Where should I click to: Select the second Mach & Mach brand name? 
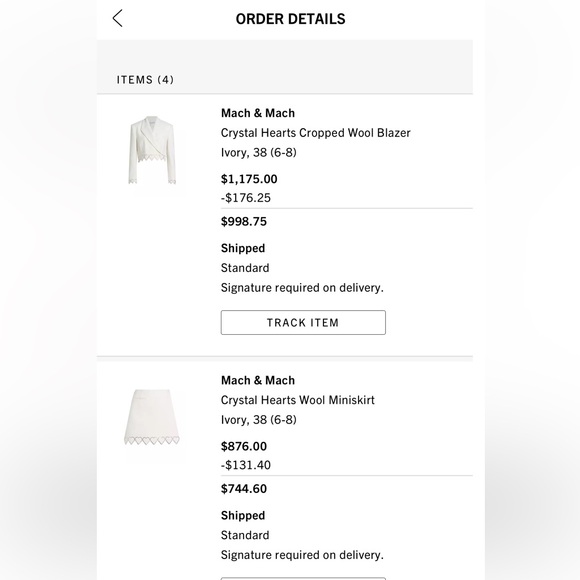tap(258, 380)
